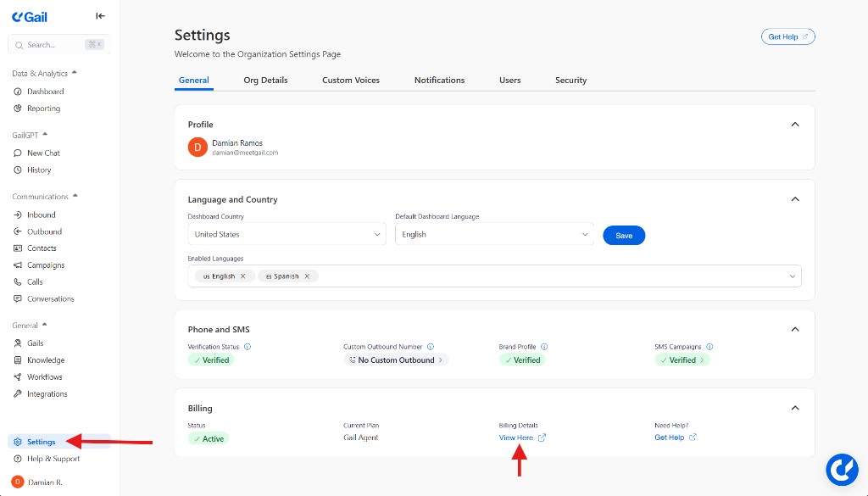Switch to the Notifications tab
The height and width of the screenshot is (496, 868).
[439, 80]
